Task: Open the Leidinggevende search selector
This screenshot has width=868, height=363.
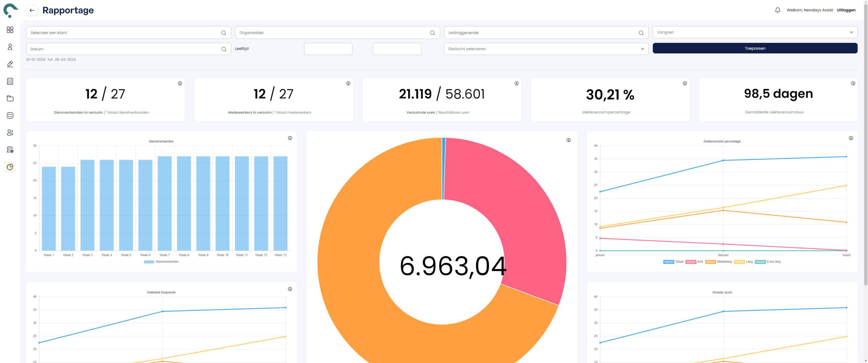Action: [546, 33]
